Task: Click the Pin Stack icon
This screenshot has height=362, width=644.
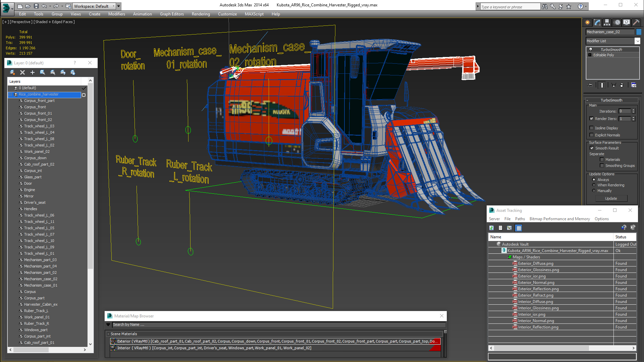Action: [590, 85]
